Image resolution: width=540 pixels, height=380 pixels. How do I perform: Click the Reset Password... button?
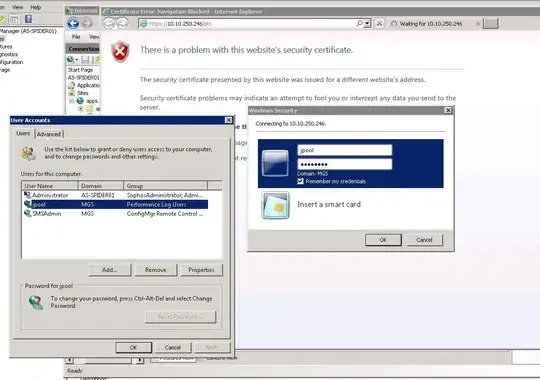(180, 317)
